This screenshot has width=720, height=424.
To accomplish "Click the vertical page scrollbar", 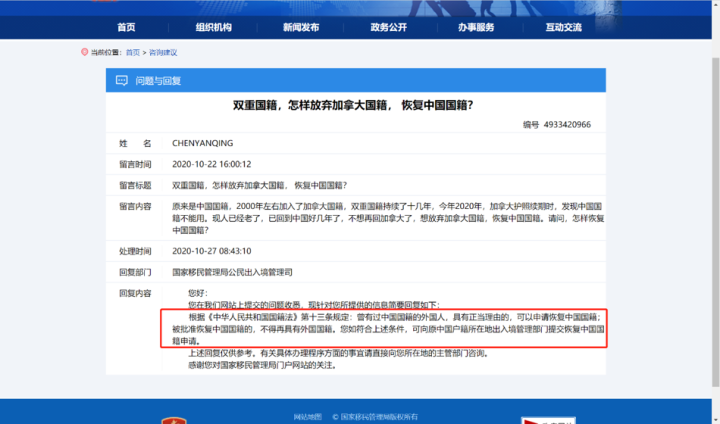I will click(x=715, y=220).
